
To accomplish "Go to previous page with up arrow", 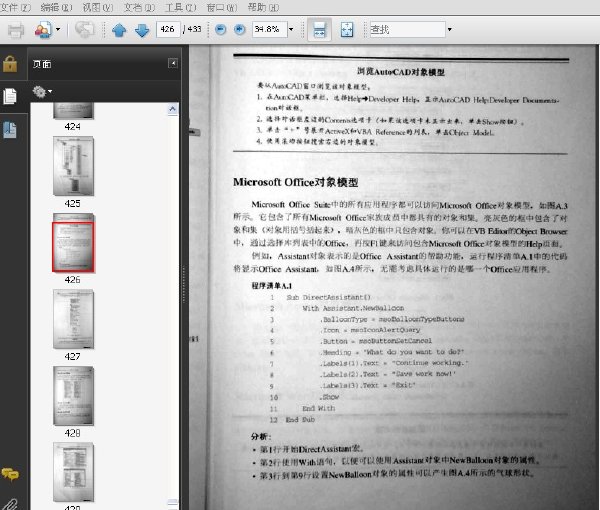I will pos(119,30).
